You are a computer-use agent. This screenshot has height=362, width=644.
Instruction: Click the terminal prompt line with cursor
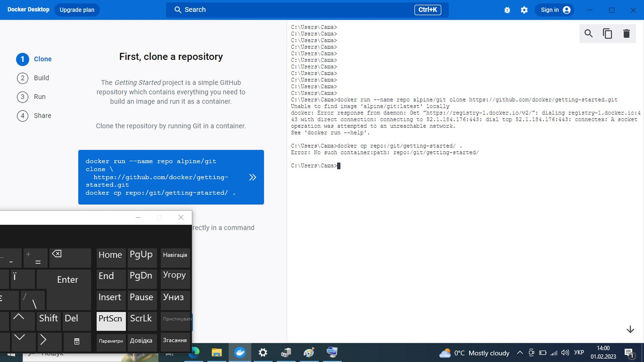click(x=316, y=166)
